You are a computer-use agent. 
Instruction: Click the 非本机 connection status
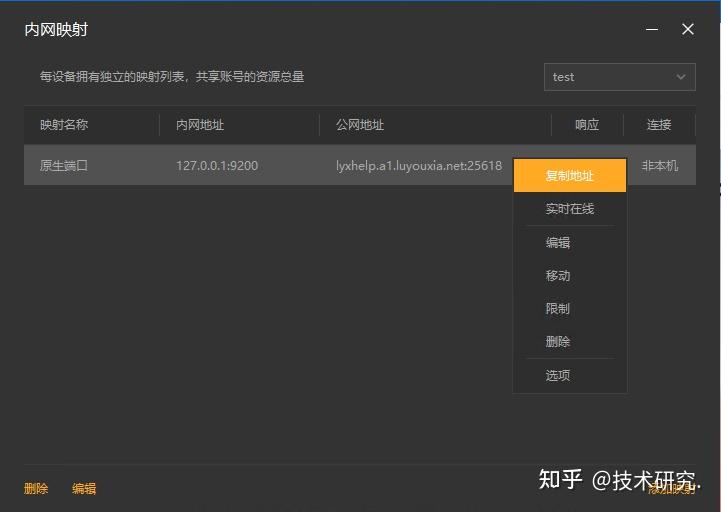pos(660,166)
